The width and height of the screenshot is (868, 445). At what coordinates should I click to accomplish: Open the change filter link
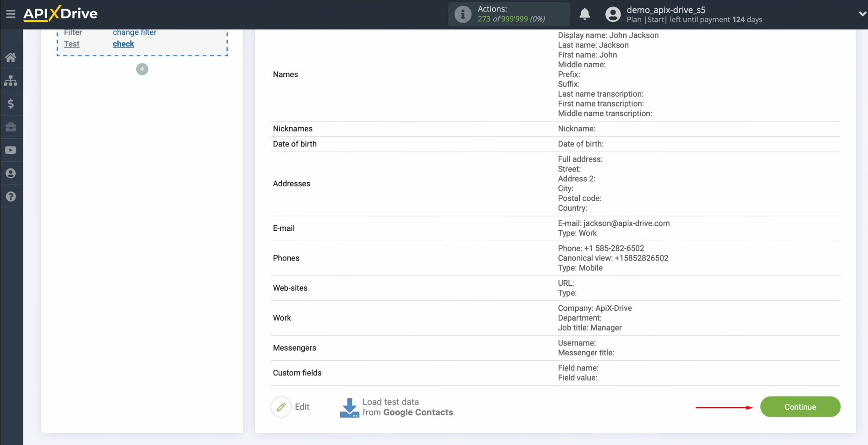coord(134,32)
